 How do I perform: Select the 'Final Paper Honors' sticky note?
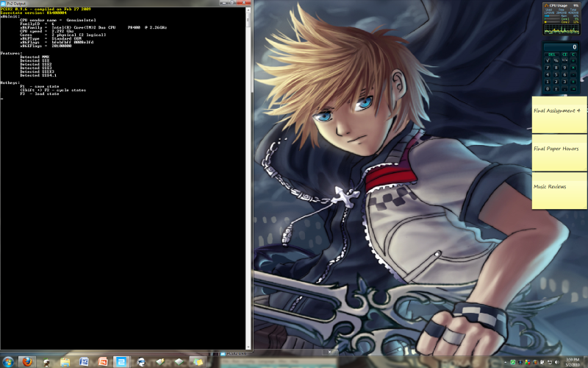click(559, 152)
